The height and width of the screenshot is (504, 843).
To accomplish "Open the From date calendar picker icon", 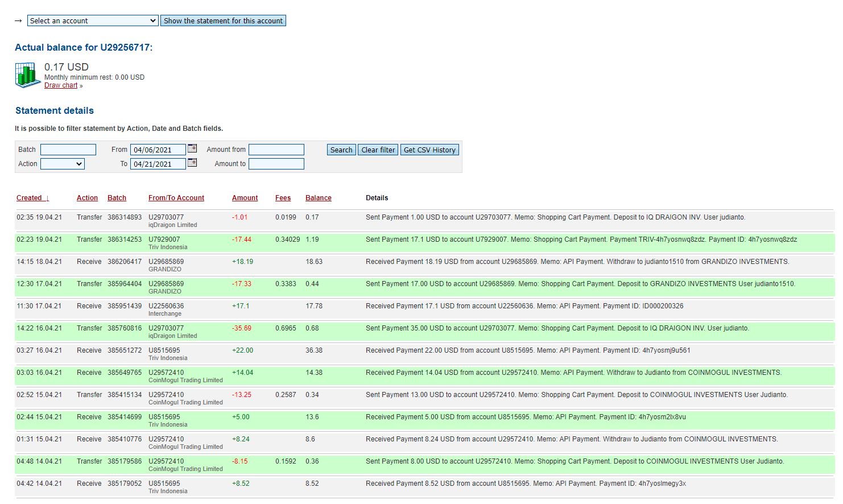I will click(192, 148).
